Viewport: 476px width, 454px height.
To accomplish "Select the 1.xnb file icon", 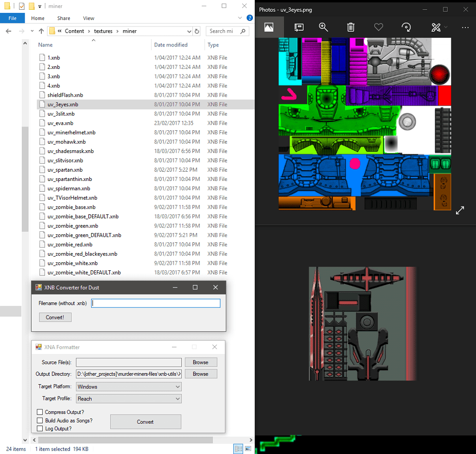I will 42,57.
